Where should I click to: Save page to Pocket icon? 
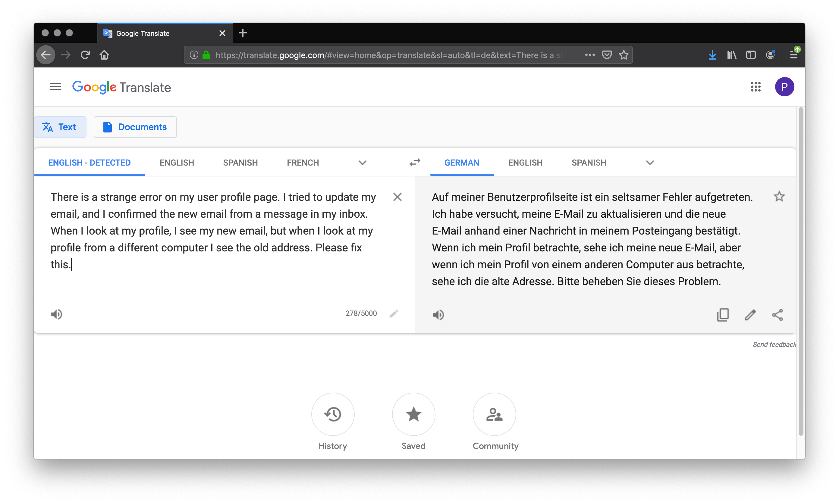click(x=607, y=55)
